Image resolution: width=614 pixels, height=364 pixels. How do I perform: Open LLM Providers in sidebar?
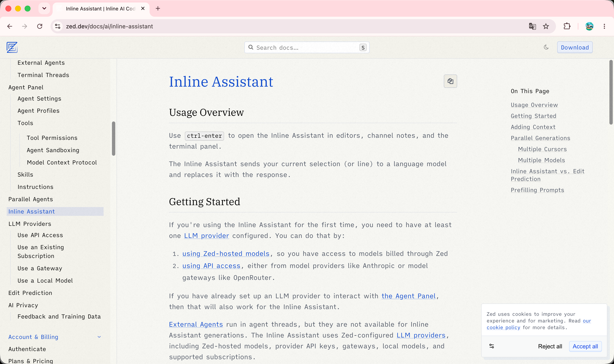click(30, 224)
